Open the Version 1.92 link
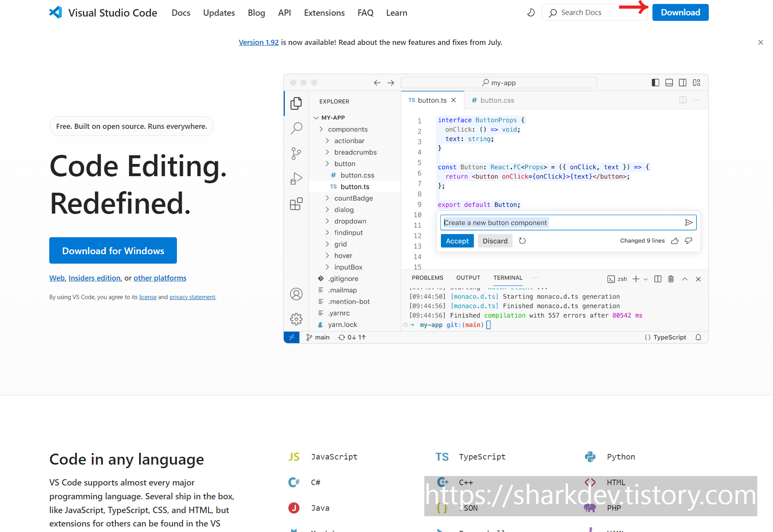 pos(258,42)
